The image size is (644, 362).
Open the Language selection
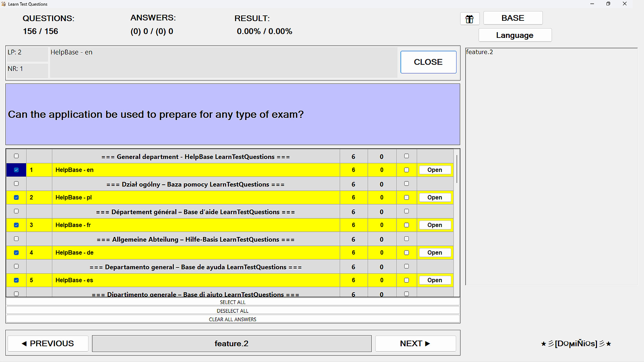tap(515, 35)
